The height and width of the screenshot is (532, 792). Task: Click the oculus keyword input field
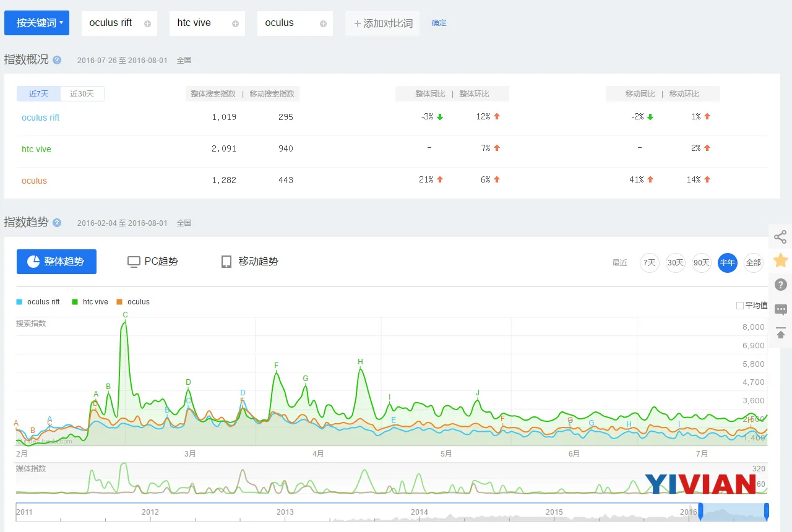point(295,23)
